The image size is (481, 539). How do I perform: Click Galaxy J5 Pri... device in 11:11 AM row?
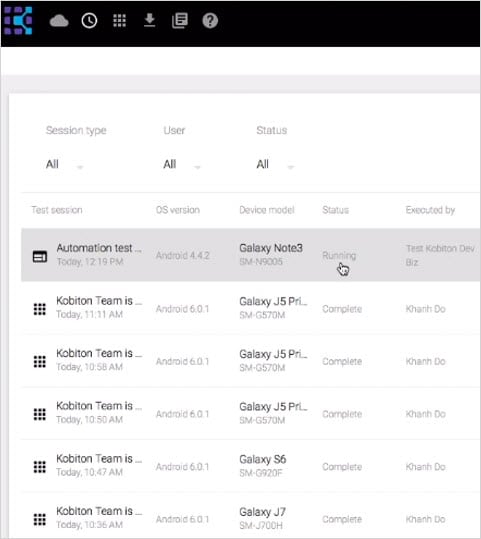point(273,301)
